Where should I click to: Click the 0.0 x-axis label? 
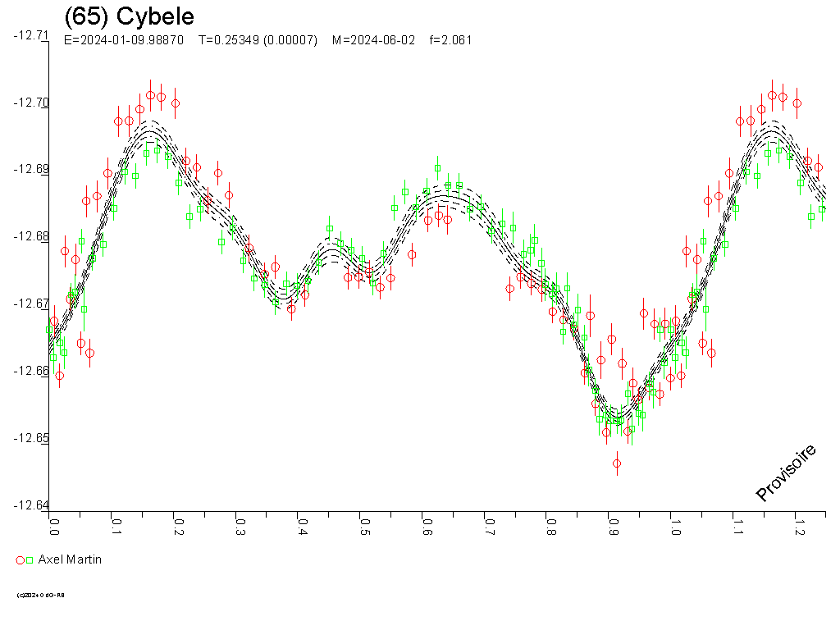(53, 525)
